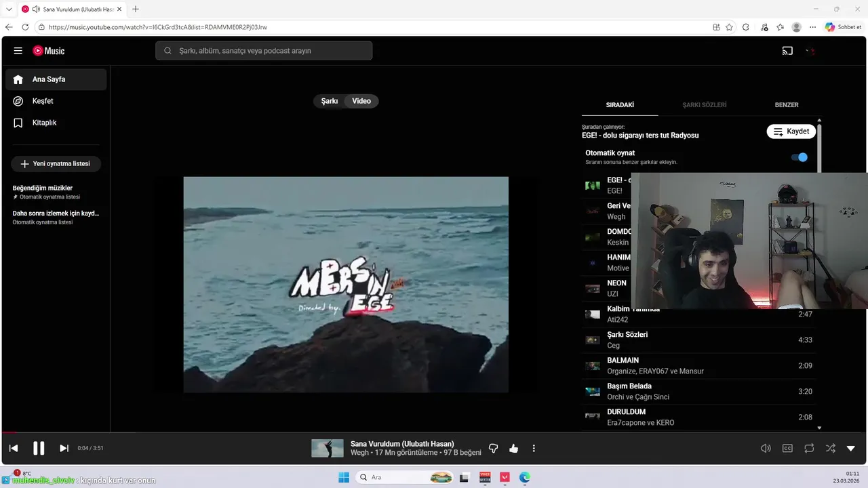The height and width of the screenshot is (488, 868).
Task: Click the Sana Vuruldum song title
Action: (x=402, y=444)
